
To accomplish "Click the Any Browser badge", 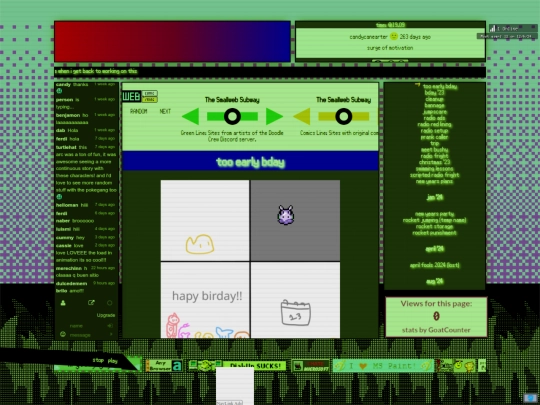I will click(164, 365).
